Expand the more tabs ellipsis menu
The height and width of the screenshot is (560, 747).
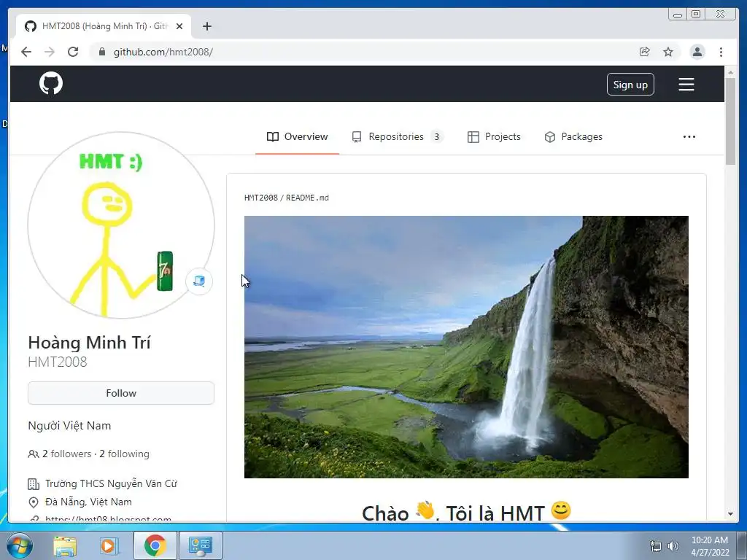[689, 136]
